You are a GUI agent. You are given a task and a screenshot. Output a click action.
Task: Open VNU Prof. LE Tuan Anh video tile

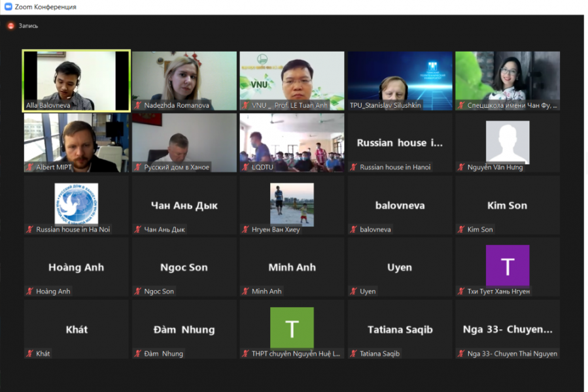pos(292,80)
